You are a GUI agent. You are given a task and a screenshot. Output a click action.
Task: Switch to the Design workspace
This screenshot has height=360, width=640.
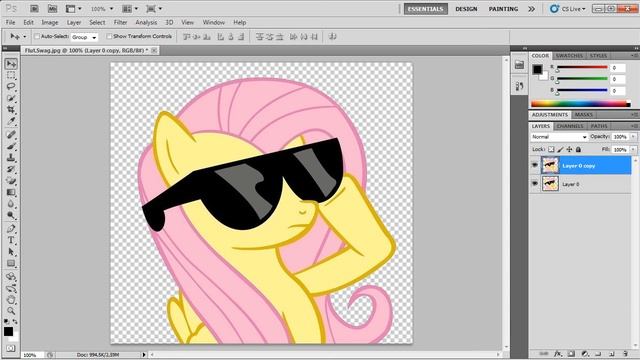466,9
